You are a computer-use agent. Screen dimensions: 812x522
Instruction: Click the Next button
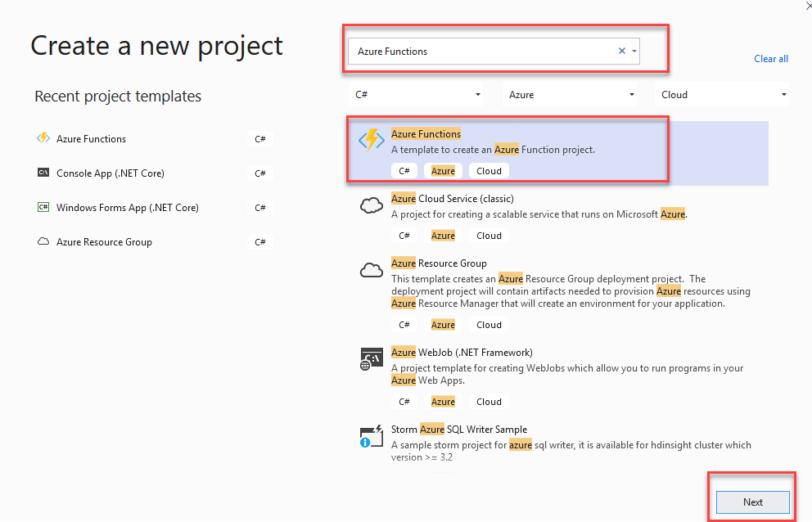click(753, 502)
